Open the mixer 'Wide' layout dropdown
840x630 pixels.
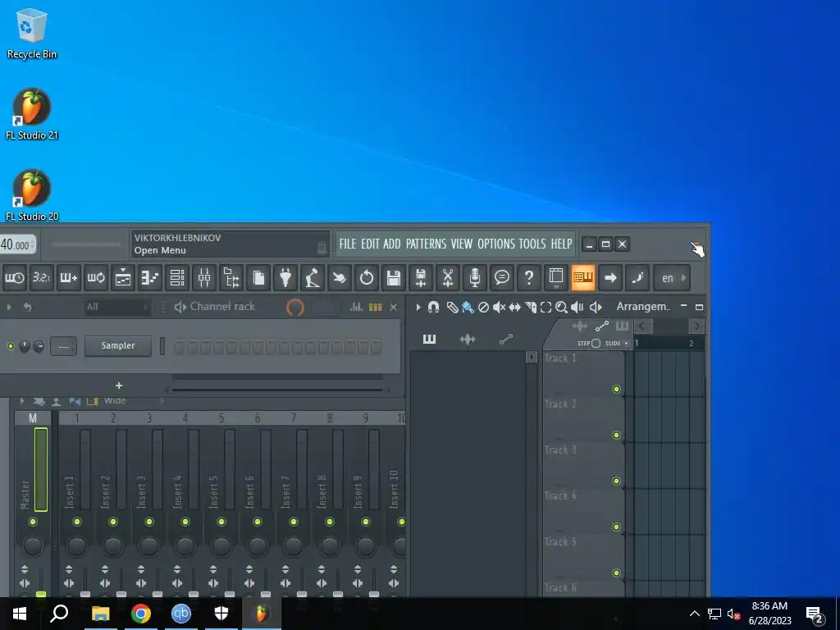133,400
